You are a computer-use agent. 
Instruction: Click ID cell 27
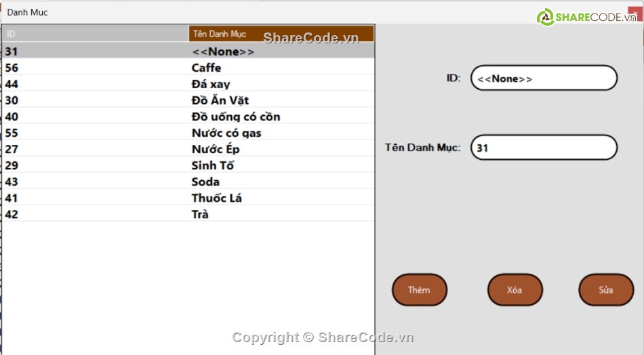pyautogui.click(x=95, y=149)
